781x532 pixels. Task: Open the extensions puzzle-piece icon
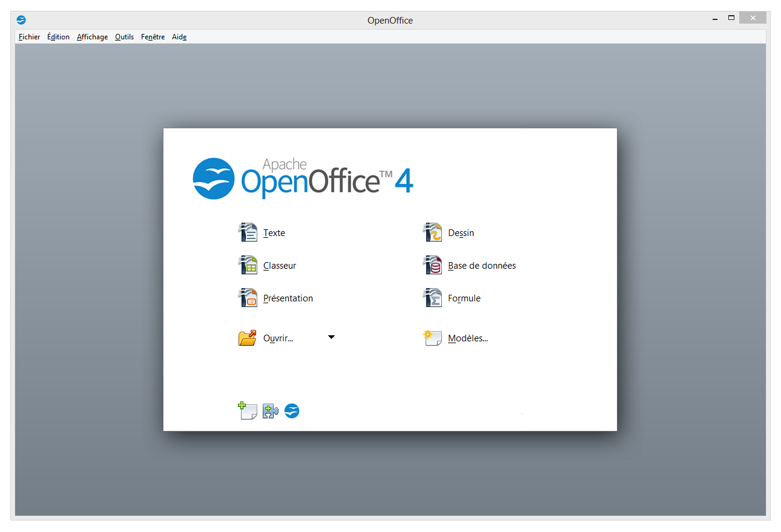click(269, 410)
